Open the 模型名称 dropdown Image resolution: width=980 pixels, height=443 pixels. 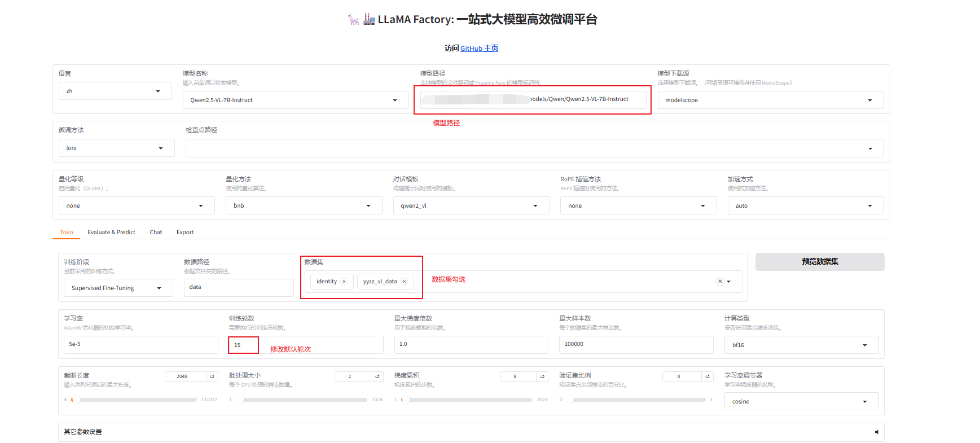[296, 100]
